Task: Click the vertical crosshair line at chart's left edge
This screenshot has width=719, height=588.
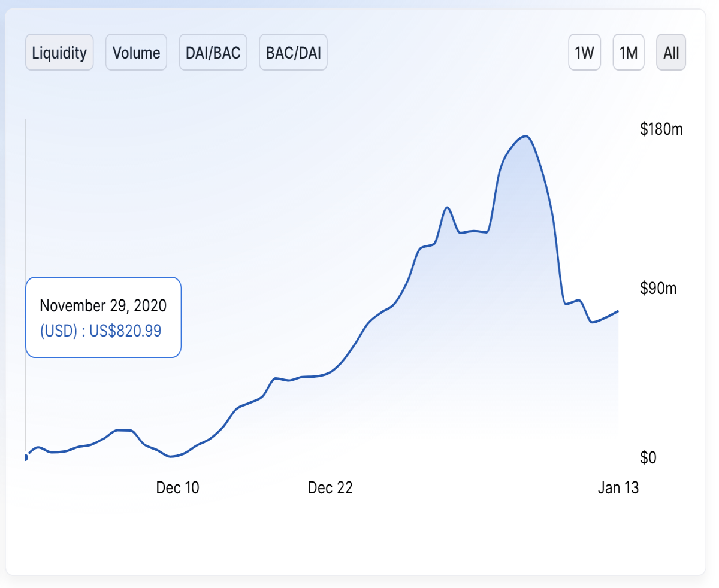Action: (25, 287)
